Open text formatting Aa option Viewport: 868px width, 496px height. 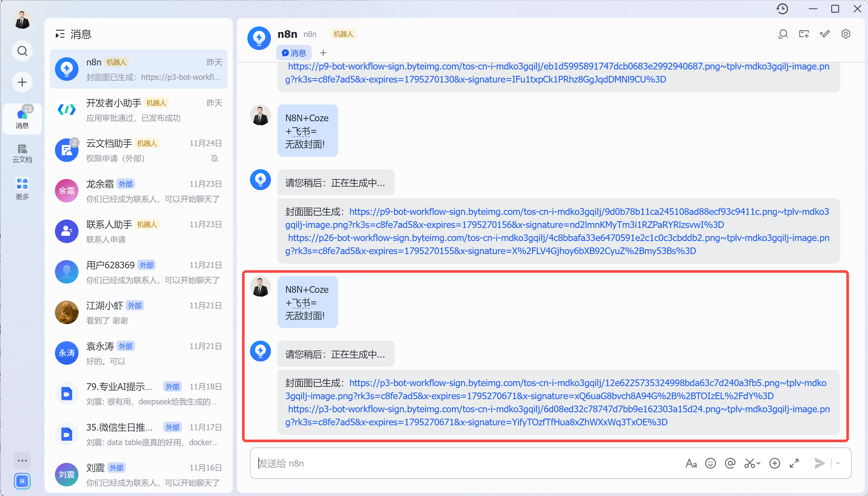[691, 463]
